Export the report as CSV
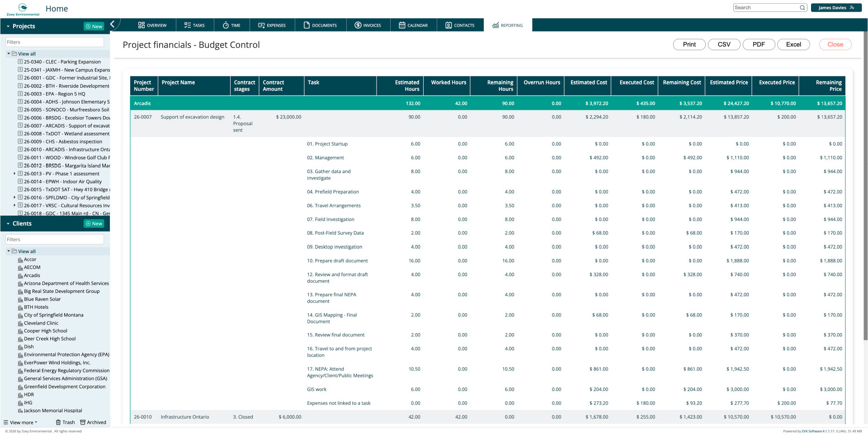This screenshot has width=868, height=434. (724, 44)
